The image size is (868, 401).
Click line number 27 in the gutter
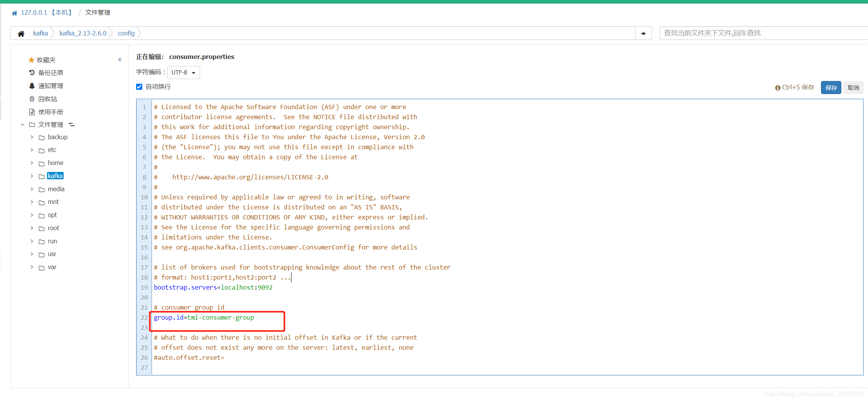click(144, 367)
